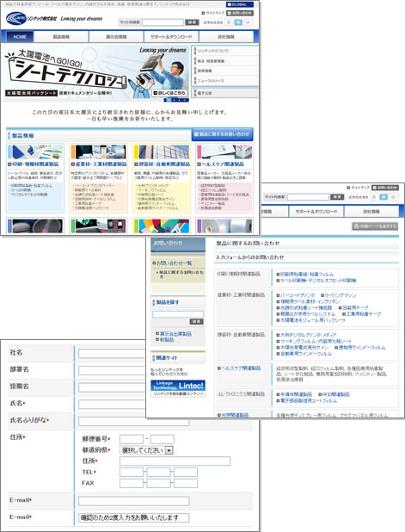Click the Lintec! Linkage Technology banner
The image size is (405, 532).
point(178,388)
